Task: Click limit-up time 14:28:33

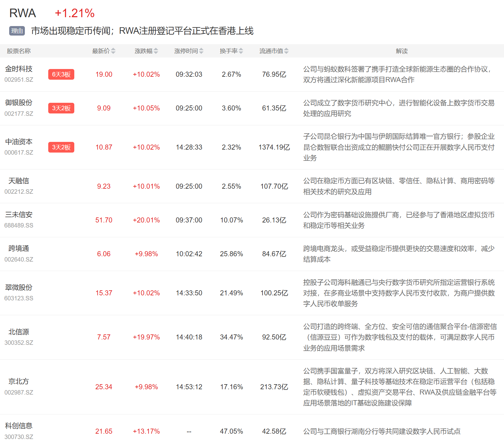Action: coord(189,147)
